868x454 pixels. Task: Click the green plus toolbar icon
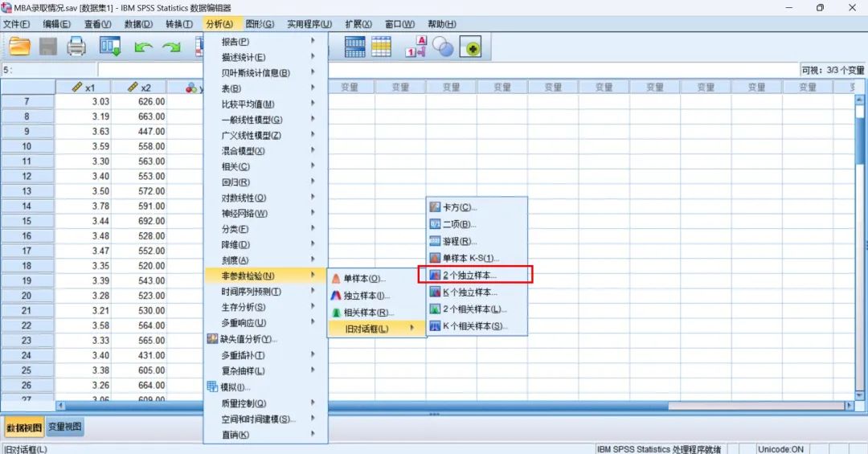[470, 47]
